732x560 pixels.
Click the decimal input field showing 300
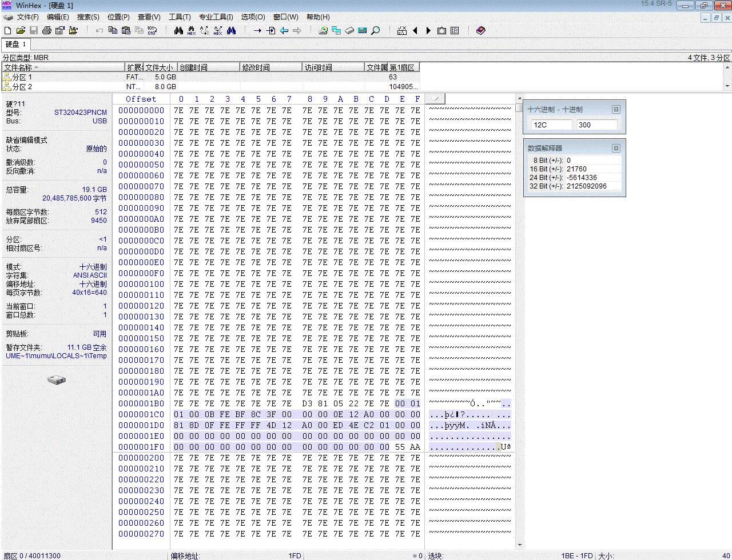coord(596,125)
